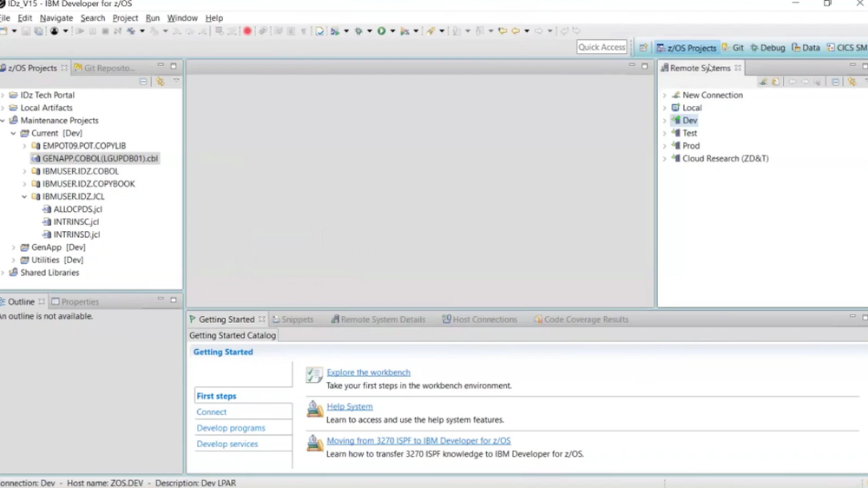Screen dimensions: 868x488
Task: Open the Help System link
Action: tap(350, 406)
